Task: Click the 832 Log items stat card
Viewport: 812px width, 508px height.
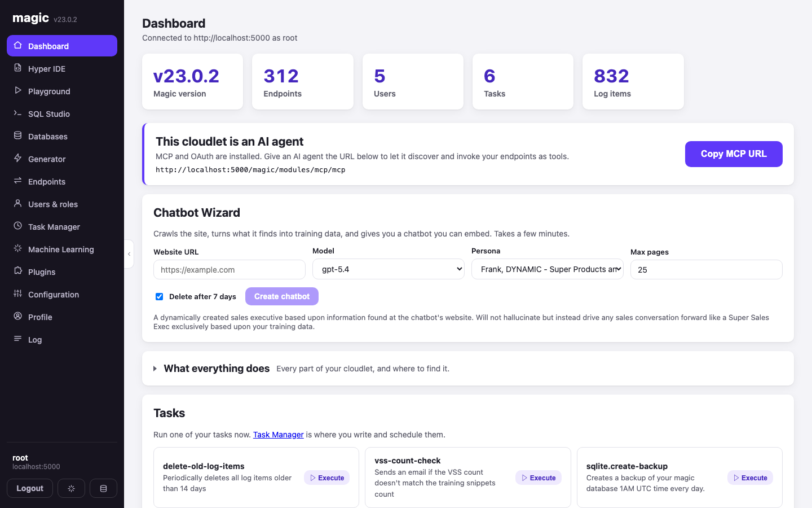Action: pos(633,81)
